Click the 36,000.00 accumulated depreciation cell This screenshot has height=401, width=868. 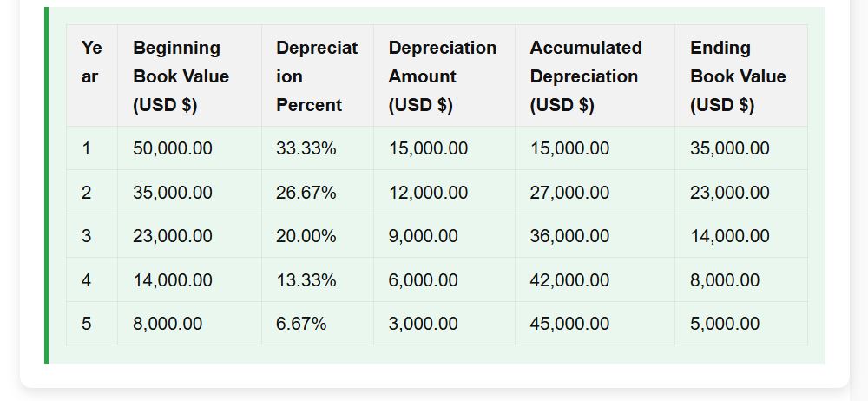(x=595, y=236)
